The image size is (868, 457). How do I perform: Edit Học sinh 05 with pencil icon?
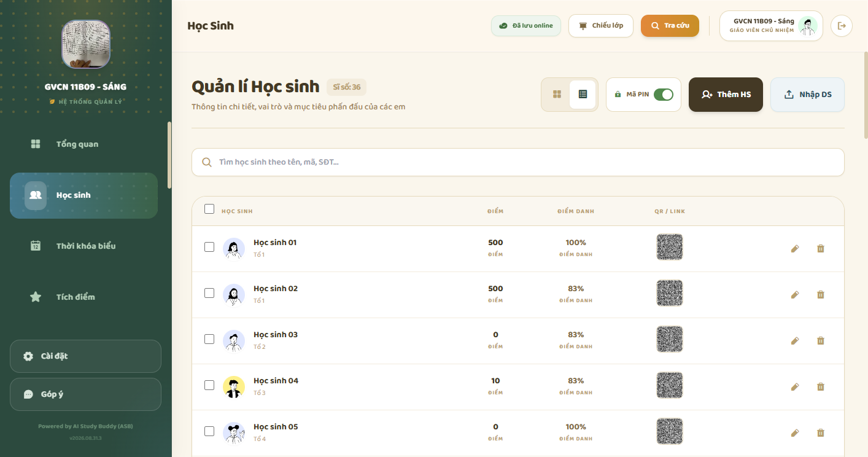point(795,433)
